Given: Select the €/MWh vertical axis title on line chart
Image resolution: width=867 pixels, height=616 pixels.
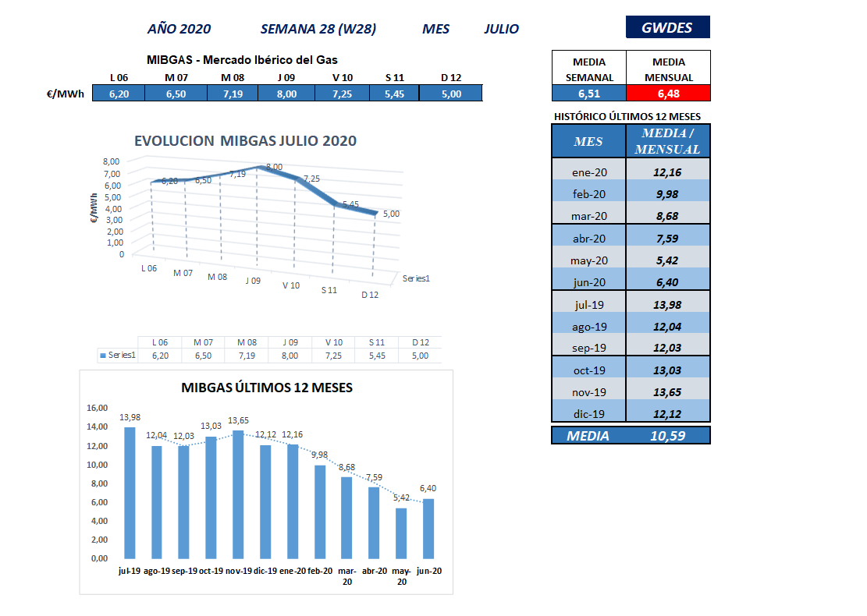Looking at the screenshot, I should (x=94, y=207).
